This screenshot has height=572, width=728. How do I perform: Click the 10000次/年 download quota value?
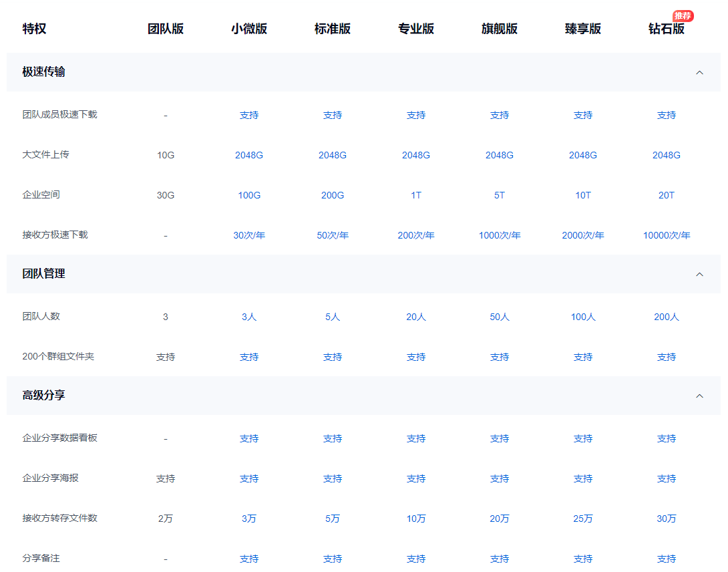(x=667, y=235)
